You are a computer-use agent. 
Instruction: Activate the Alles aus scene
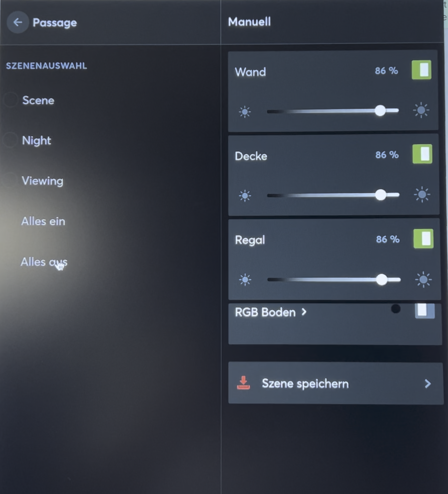(x=44, y=262)
